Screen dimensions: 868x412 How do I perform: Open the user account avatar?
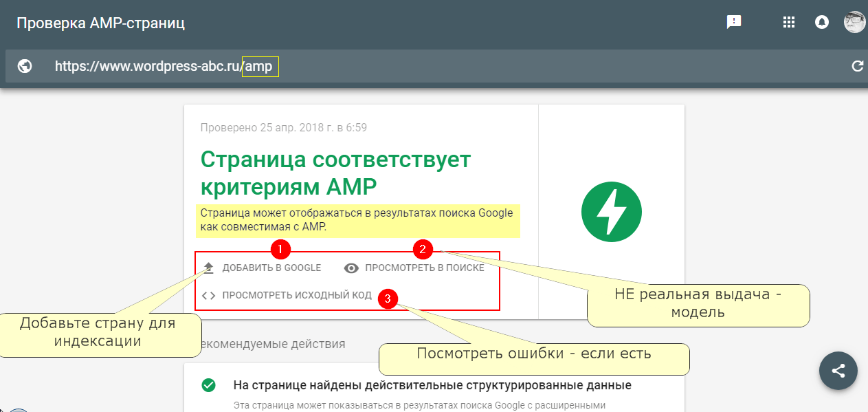tap(855, 22)
